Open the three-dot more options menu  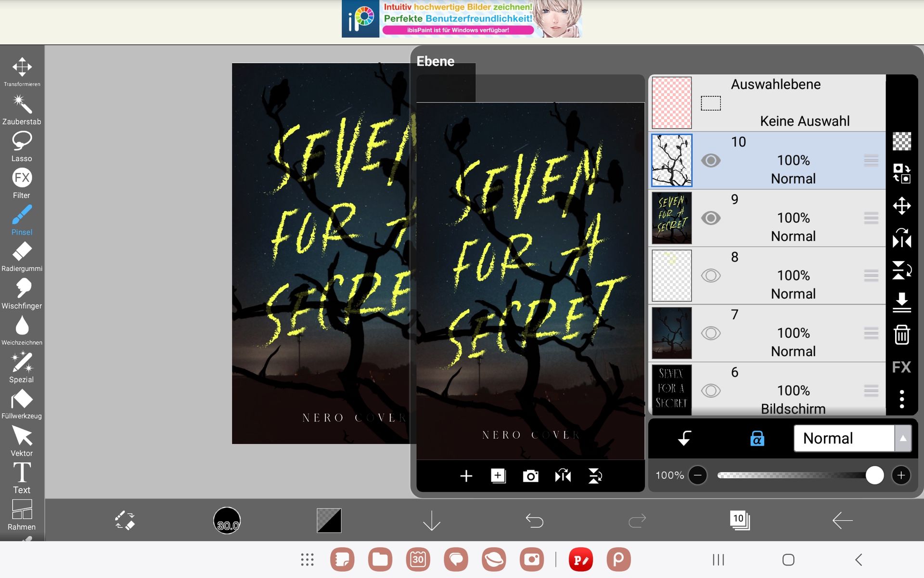point(902,399)
